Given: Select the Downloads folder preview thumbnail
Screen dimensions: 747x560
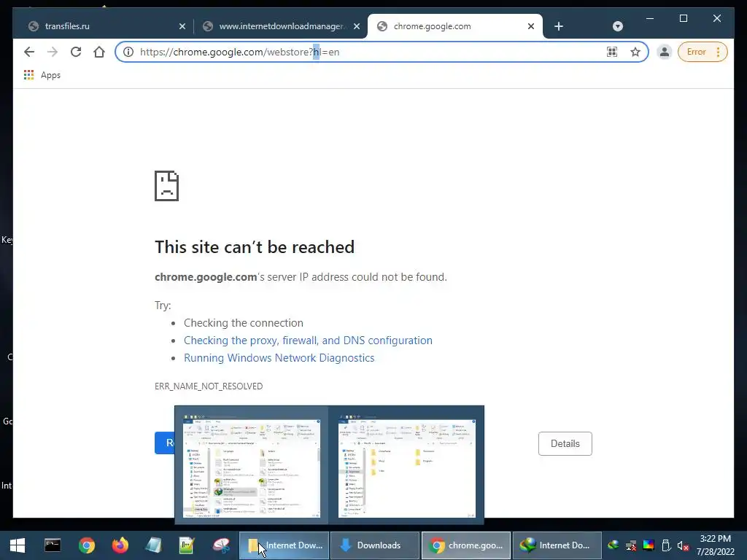Looking at the screenshot, I should [406, 466].
